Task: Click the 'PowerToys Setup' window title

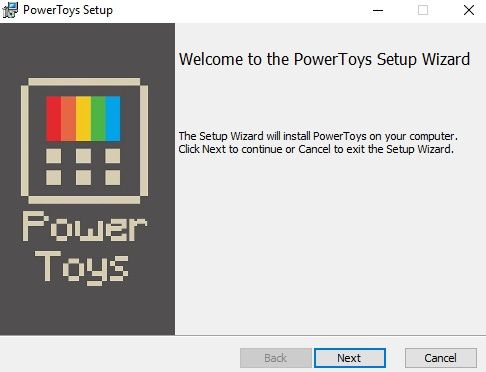Action: [x=68, y=10]
